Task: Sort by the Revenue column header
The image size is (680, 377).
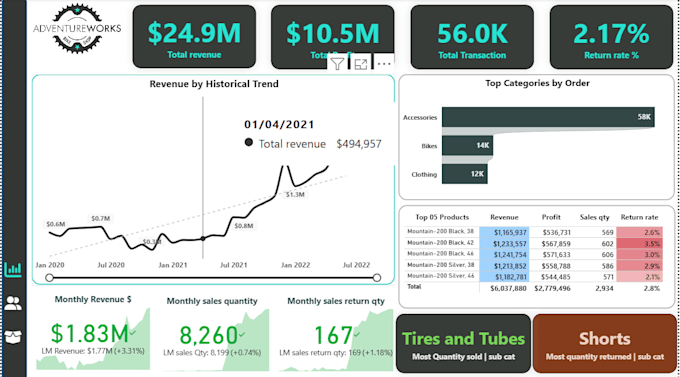Action: (x=504, y=217)
